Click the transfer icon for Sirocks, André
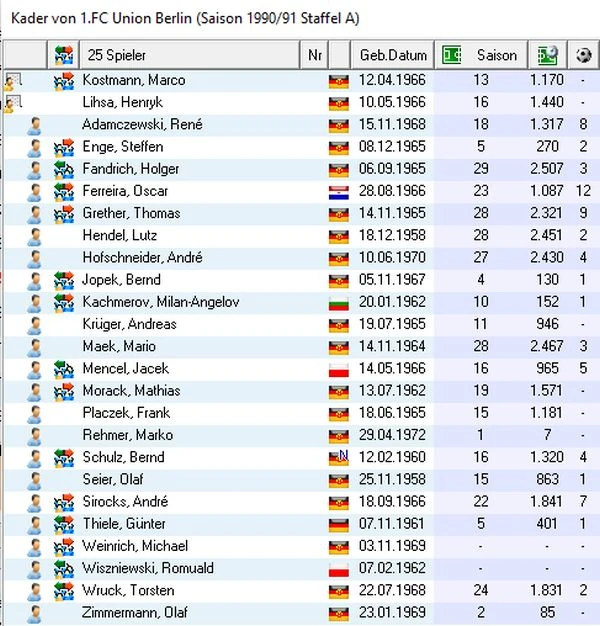Image resolution: width=600 pixels, height=626 pixels. click(x=64, y=503)
